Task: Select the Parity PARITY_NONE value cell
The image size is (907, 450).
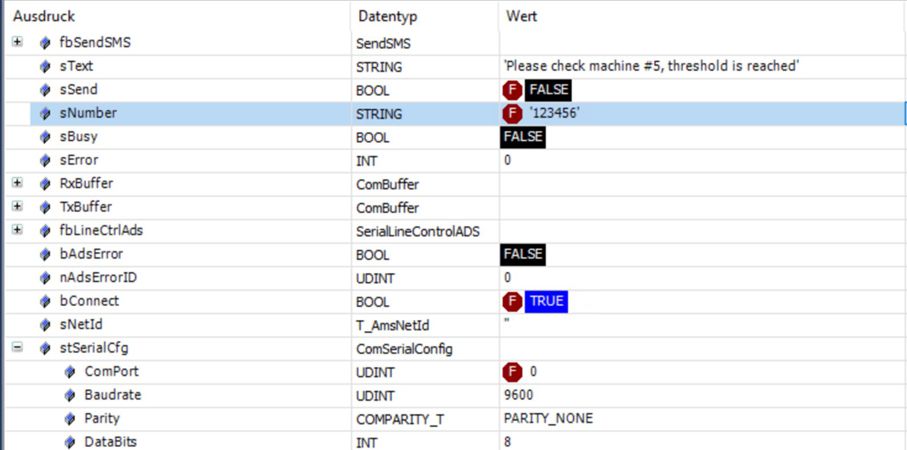Action: point(548,419)
